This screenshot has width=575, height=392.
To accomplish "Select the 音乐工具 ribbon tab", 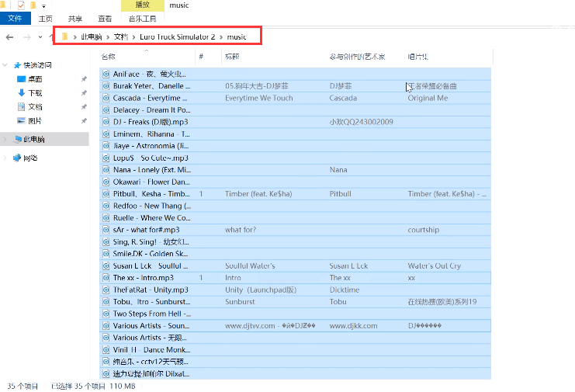I will tap(142, 19).
